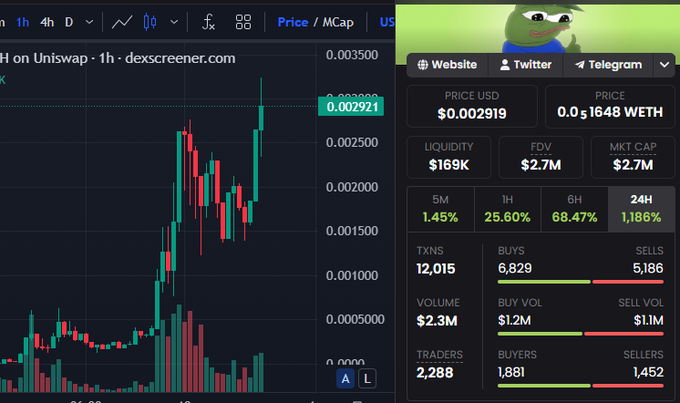Open the token Twitter link
The image size is (680, 403).
[x=526, y=65]
